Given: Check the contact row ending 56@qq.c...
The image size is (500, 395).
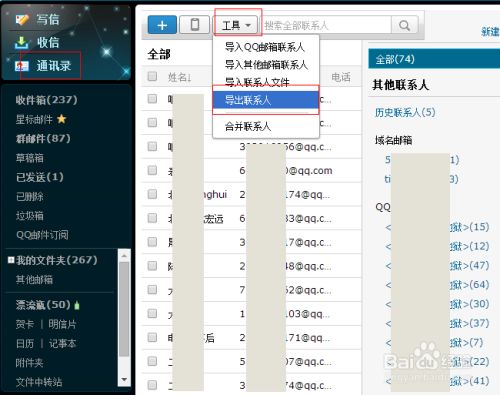Looking at the screenshot, I should pos(152,146).
